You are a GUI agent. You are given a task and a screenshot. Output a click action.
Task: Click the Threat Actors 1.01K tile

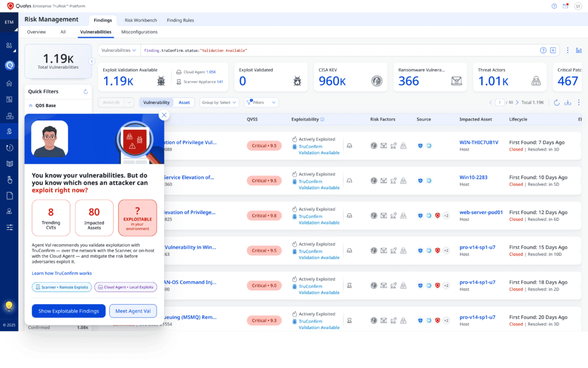click(x=509, y=77)
